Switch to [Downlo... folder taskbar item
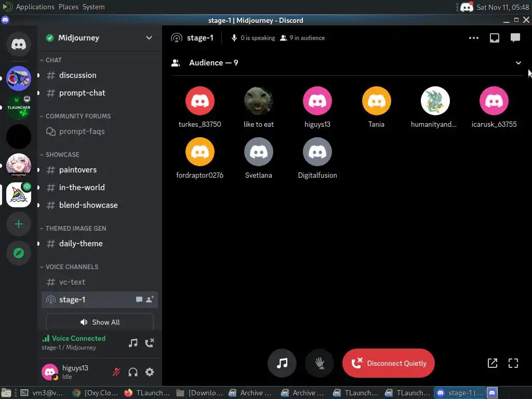The width and height of the screenshot is (532, 399). pos(199,393)
